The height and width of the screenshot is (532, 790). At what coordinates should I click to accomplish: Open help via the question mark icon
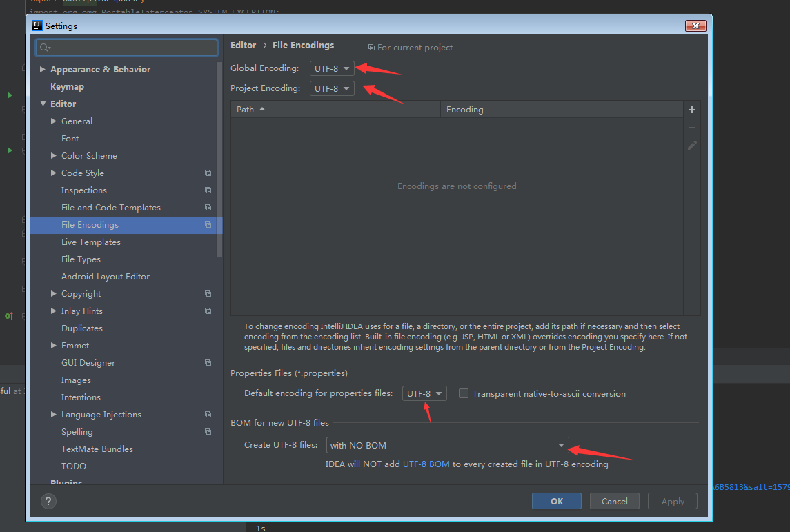[x=48, y=501]
